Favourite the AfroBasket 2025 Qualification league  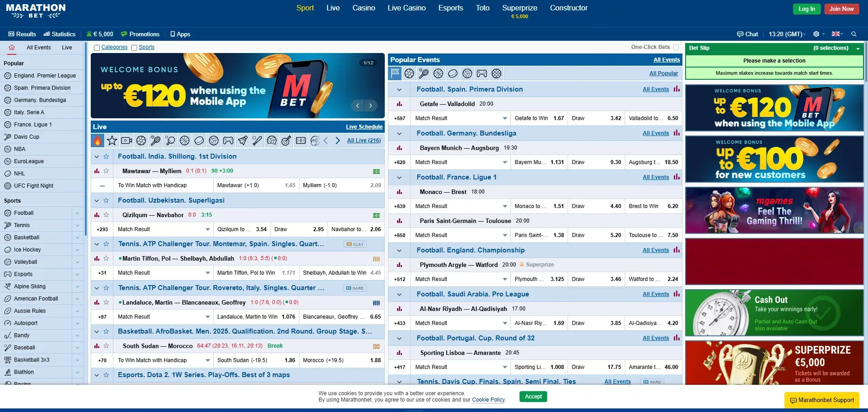pos(106,331)
